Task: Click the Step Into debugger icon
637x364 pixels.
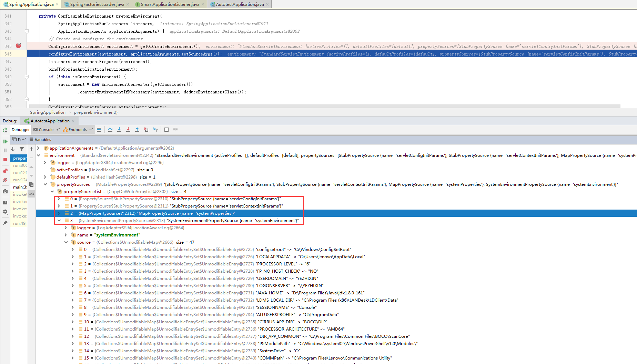Action: click(x=119, y=129)
